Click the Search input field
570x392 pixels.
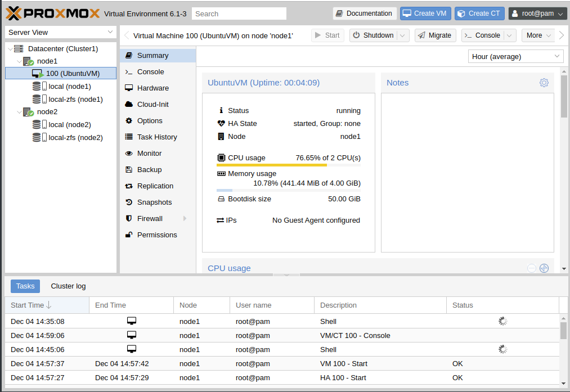pyautogui.click(x=239, y=14)
